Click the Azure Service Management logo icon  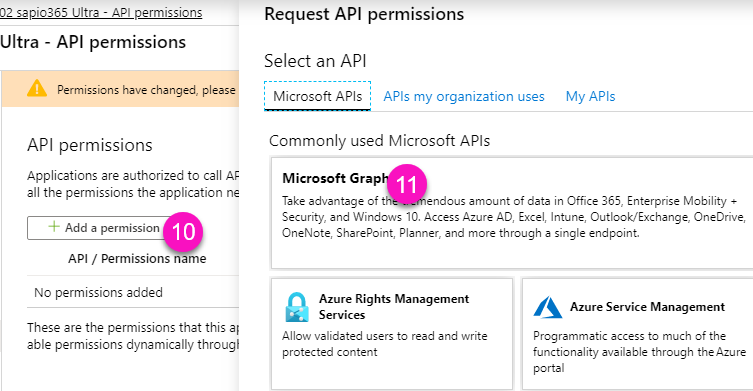[x=547, y=307]
